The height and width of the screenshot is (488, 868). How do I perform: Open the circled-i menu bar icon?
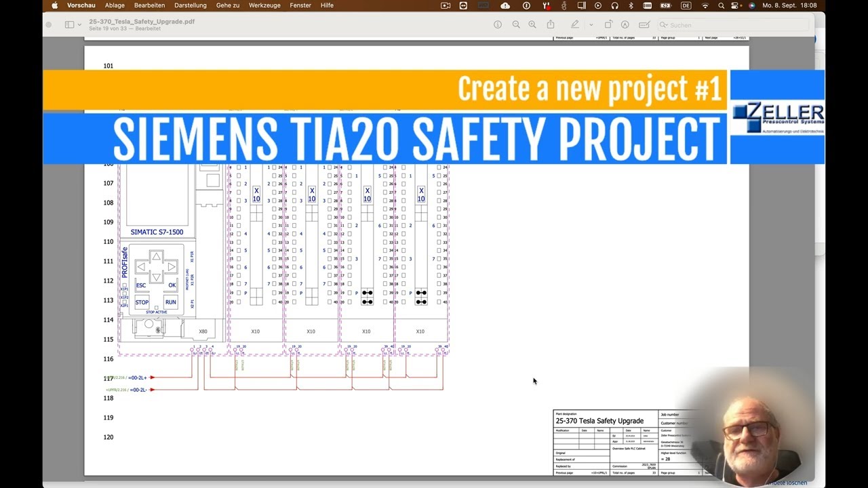[526, 5]
